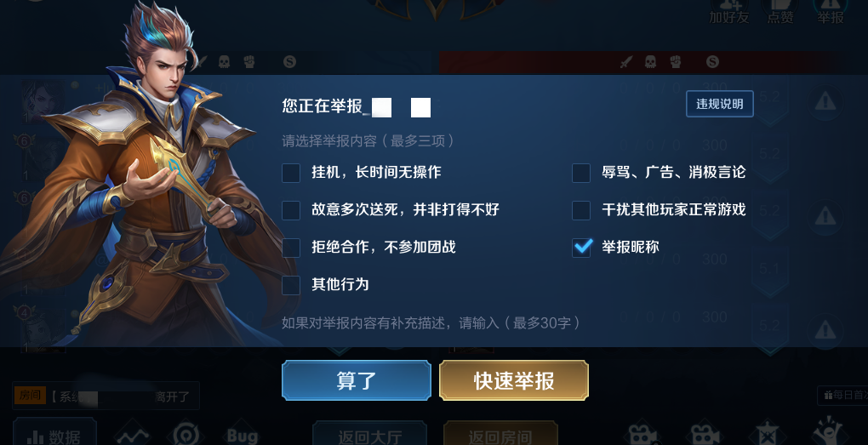The height and width of the screenshot is (445, 868).
Task: Click the 加好友 add friend icon
Action: coord(729,12)
